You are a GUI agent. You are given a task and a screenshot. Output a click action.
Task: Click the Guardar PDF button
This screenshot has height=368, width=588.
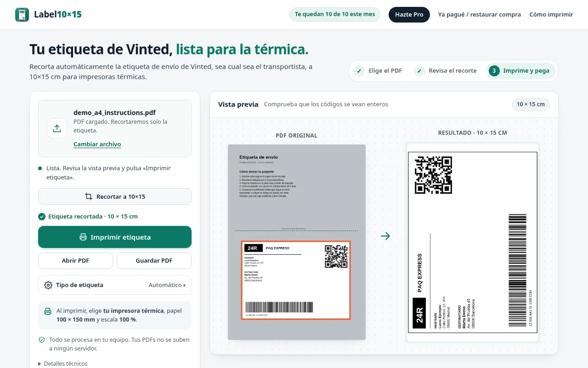(x=154, y=261)
